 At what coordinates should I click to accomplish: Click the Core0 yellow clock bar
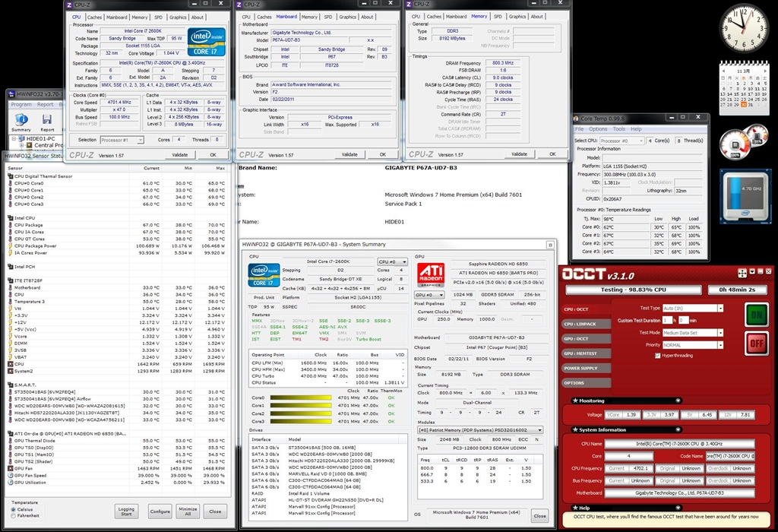click(x=300, y=397)
